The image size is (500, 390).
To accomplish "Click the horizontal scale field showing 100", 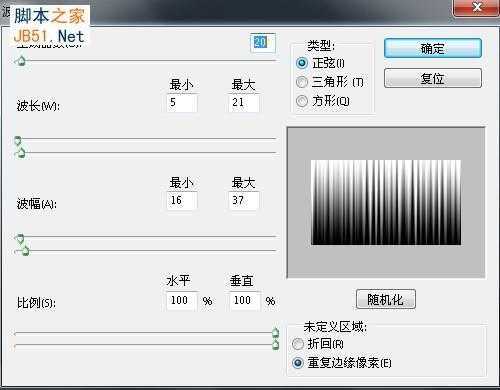I will coord(182,301).
